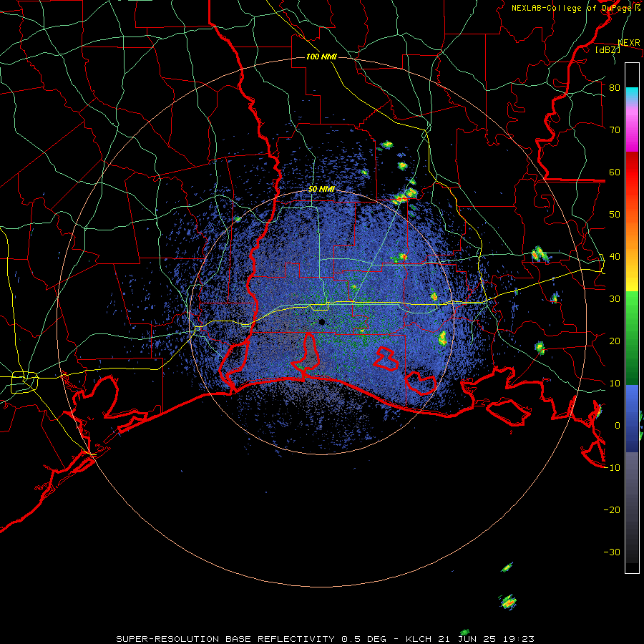The image size is (644, 644).
Task: Click the [dBZ] units label
Action: point(608,49)
